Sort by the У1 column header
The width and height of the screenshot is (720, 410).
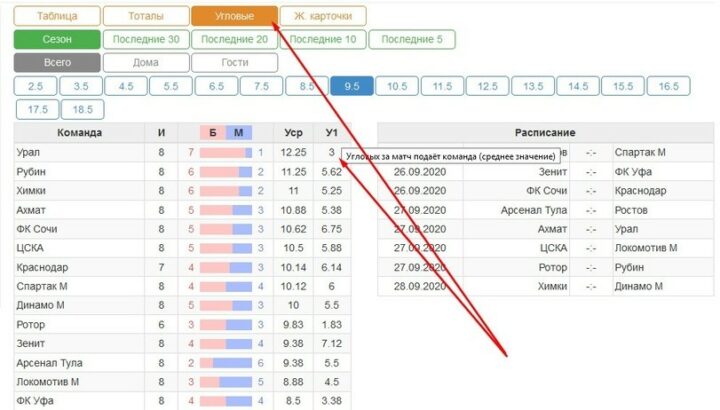tap(332, 133)
